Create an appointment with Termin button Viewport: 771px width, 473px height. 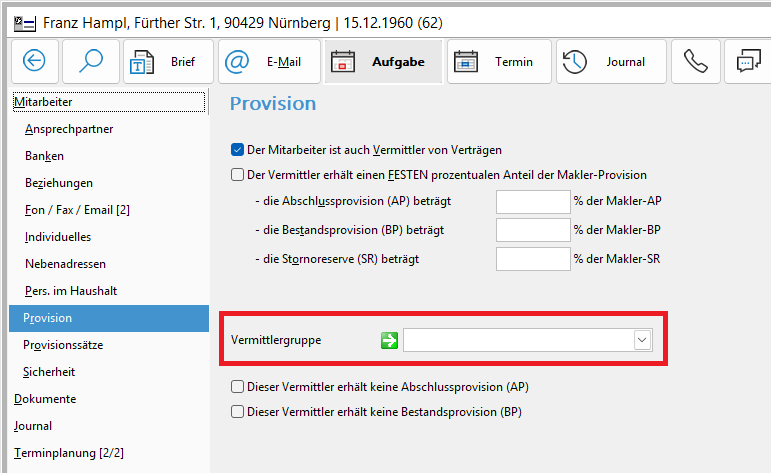tap(497, 62)
